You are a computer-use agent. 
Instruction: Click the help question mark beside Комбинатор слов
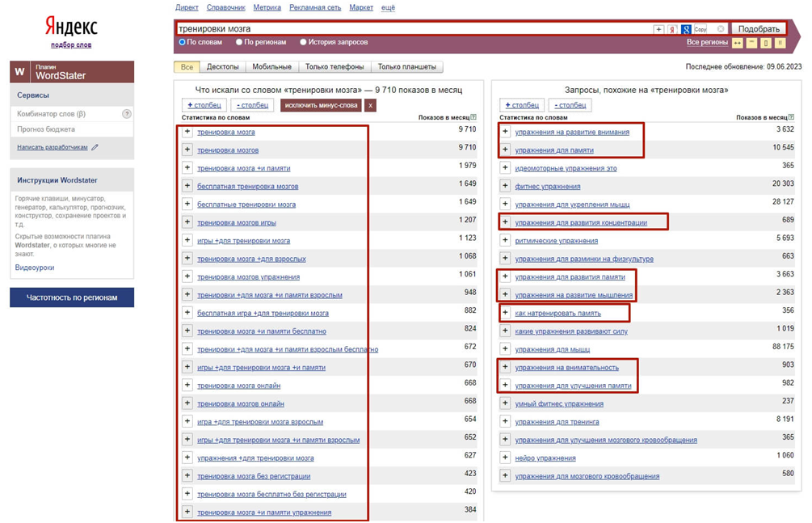coord(126,114)
